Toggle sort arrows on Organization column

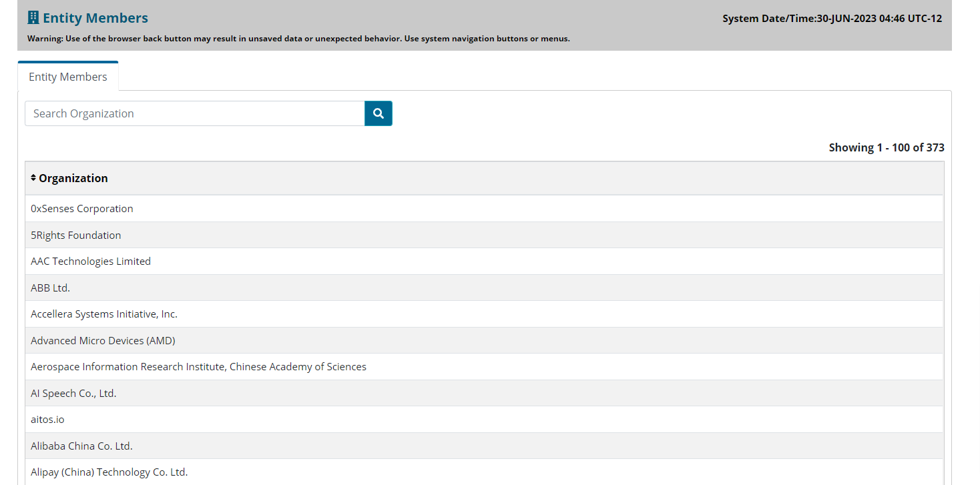pos(33,177)
